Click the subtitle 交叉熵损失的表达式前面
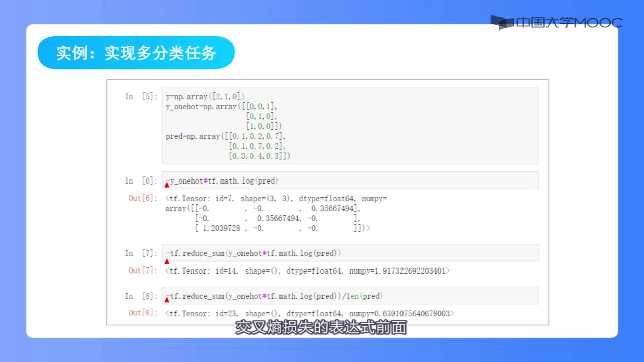The height and width of the screenshot is (362, 644). coord(321,328)
